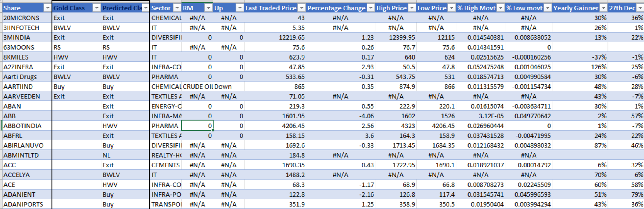
Task: Select the 126% yearly gainer cell
Action: tap(580, 67)
